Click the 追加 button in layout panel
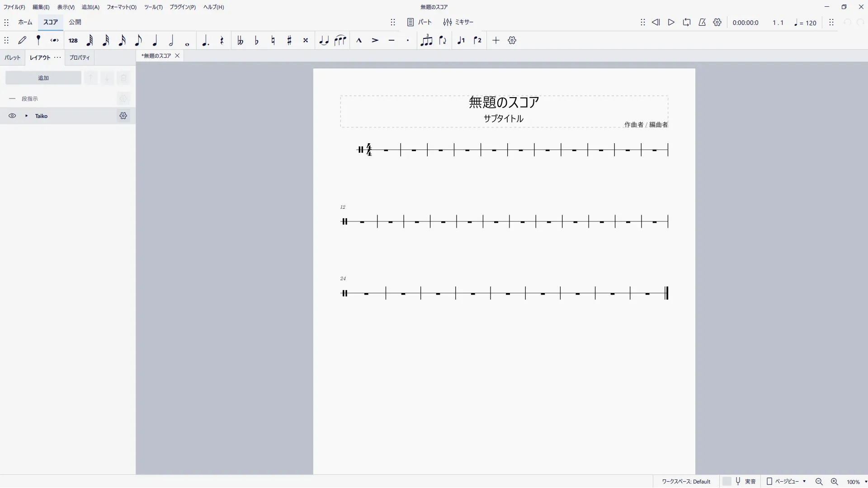Image resolution: width=868 pixels, height=488 pixels. (43, 78)
